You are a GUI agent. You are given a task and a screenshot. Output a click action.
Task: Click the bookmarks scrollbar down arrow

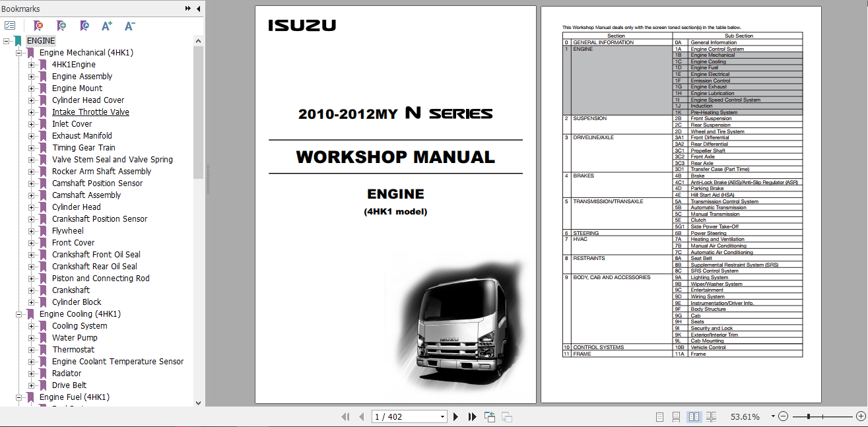[199, 403]
